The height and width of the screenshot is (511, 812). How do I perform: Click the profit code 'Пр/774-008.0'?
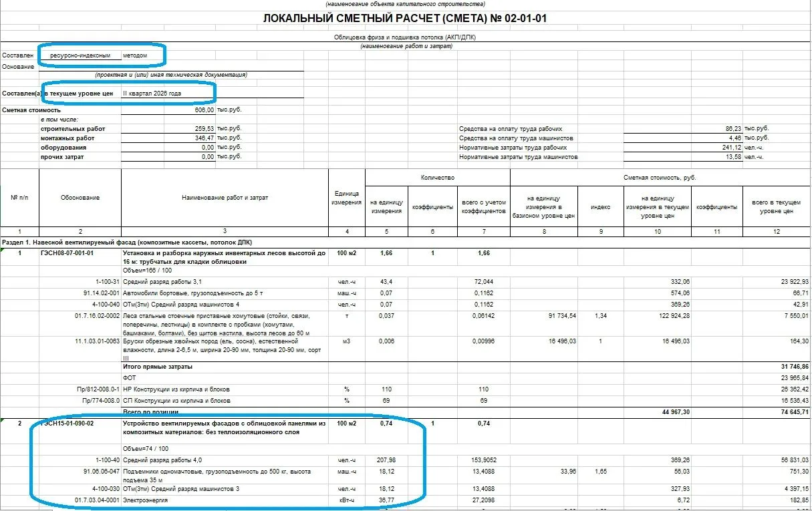(x=100, y=400)
